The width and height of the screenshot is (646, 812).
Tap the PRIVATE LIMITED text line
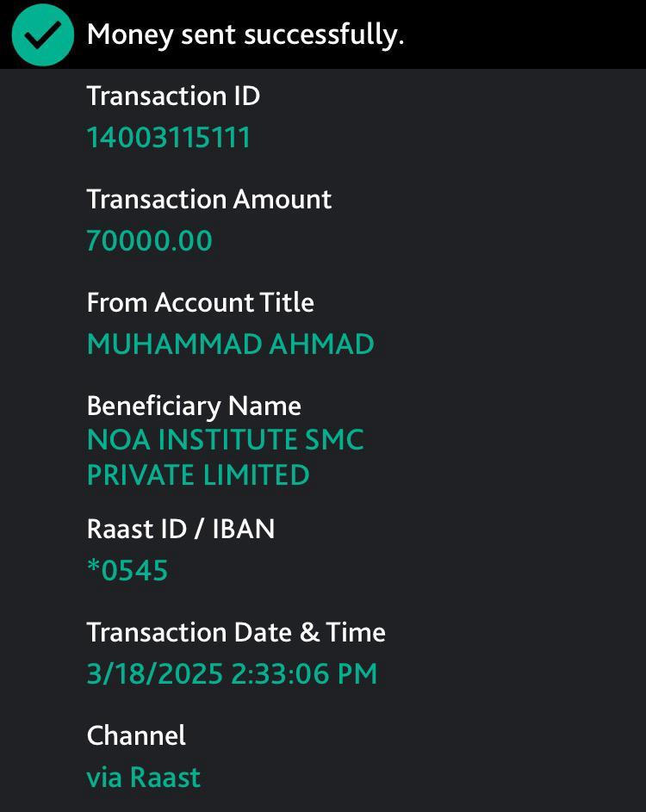[198, 475]
